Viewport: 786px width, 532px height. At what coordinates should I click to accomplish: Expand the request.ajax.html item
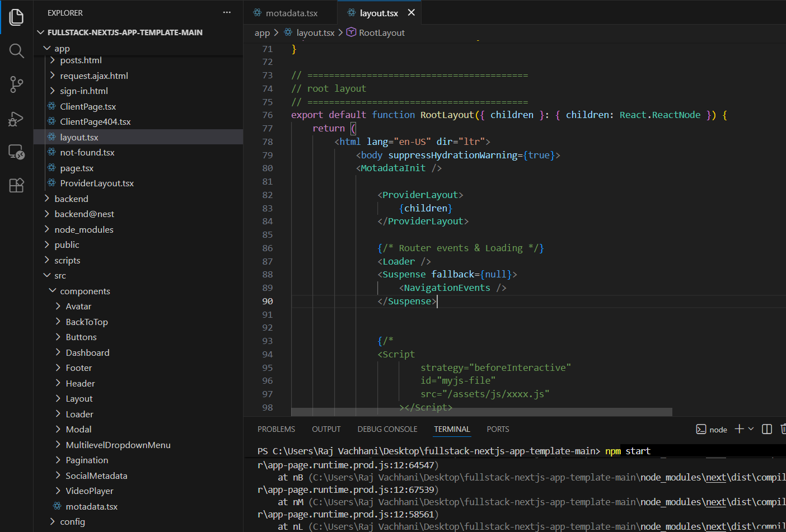click(x=53, y=76)
